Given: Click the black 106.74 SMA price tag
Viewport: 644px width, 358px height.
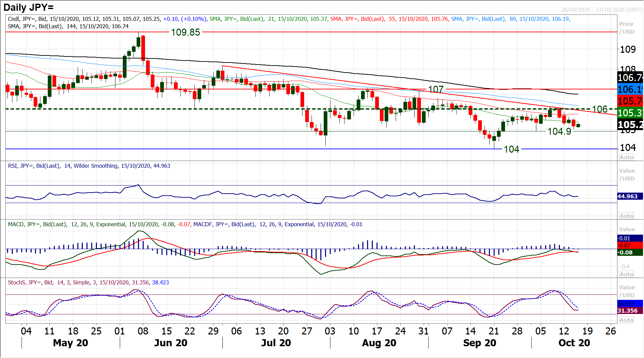Looking at the screenshot, I should tap(630, 78).
